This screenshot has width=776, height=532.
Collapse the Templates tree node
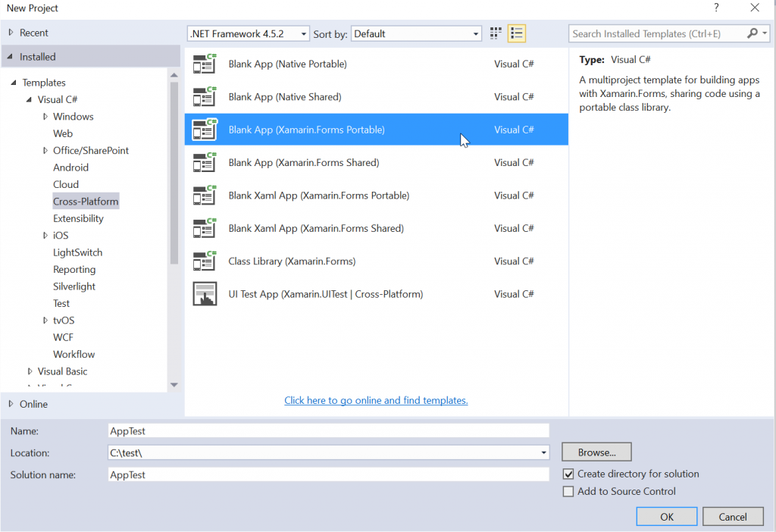[x=14, y=82]
